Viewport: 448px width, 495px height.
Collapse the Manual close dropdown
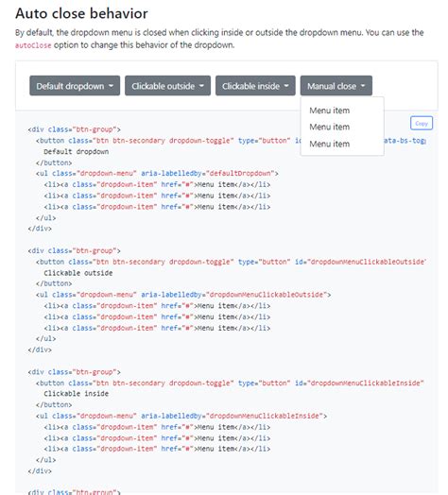pyautogui.click(x=336, y=86)
